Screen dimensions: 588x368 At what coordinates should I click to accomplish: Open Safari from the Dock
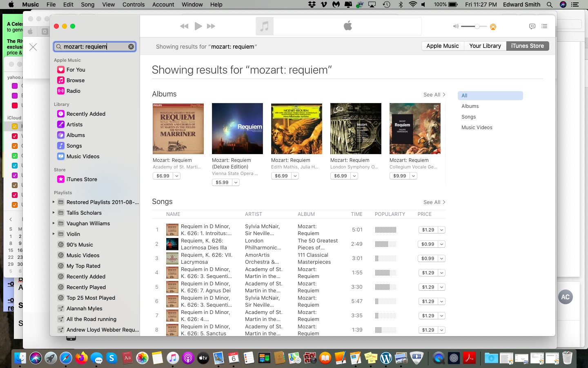pyautogui.click(x=66, y=358)
